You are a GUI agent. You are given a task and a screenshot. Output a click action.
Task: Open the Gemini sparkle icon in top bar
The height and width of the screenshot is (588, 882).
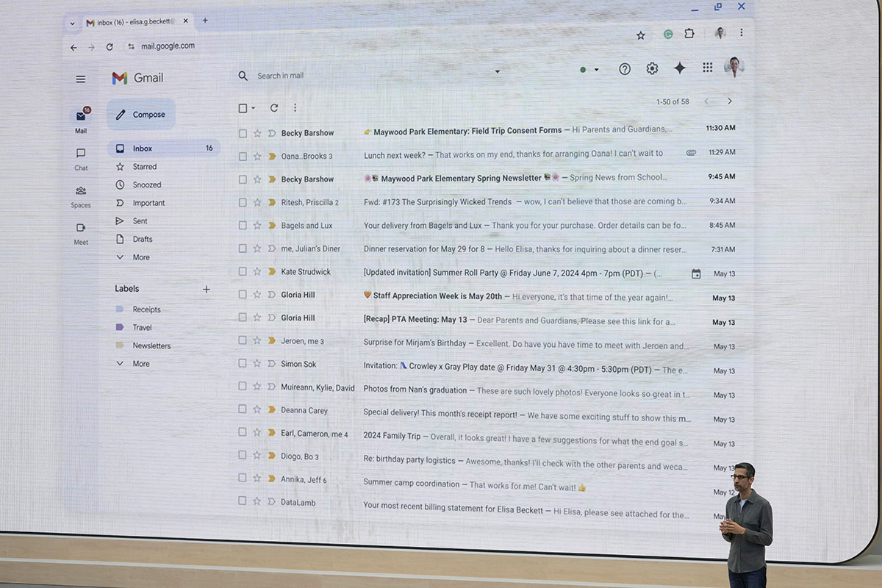679,68
